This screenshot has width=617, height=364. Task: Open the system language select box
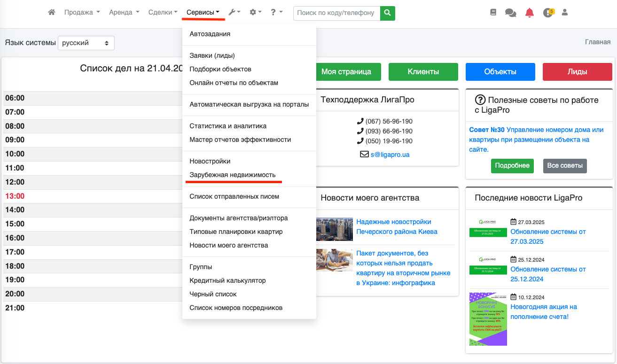[86, 43]
